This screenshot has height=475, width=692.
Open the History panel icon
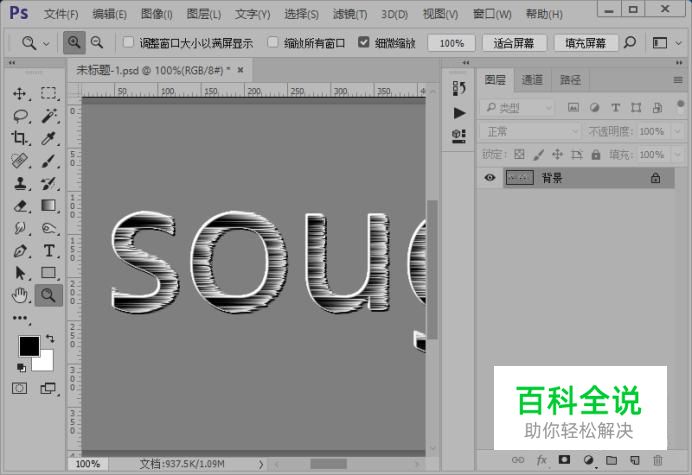click(x=459, y=88)
